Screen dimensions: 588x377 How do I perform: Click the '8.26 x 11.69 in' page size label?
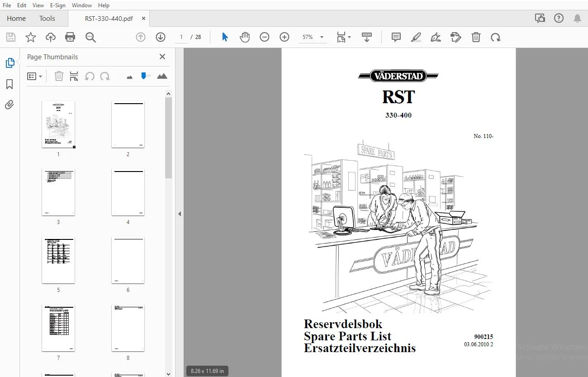(208, 371)
